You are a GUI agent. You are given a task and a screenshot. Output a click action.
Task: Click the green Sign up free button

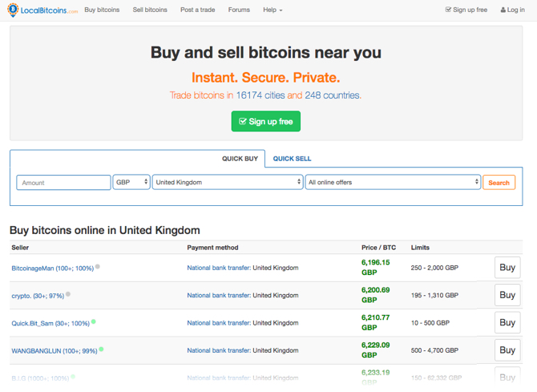(x=266, y=121)
